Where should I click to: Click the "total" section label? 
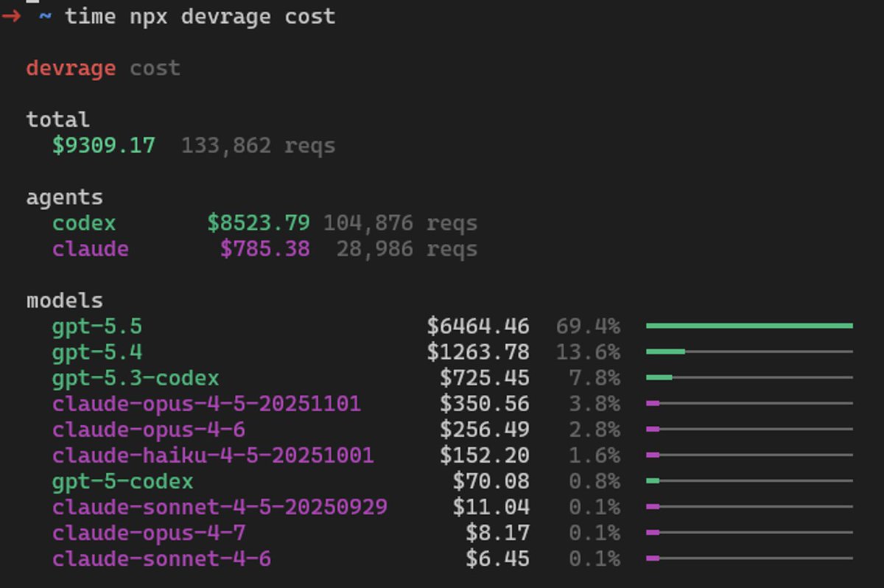click(x=58, y=119)
